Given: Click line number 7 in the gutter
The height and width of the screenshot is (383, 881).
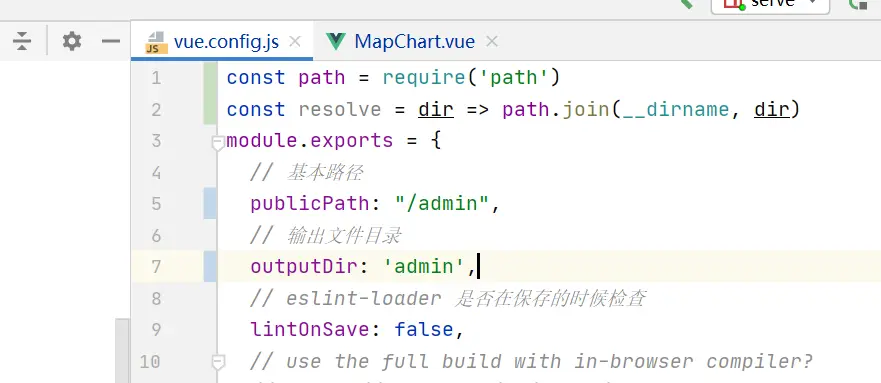Looking at the screenshot, I should [155, 266].
